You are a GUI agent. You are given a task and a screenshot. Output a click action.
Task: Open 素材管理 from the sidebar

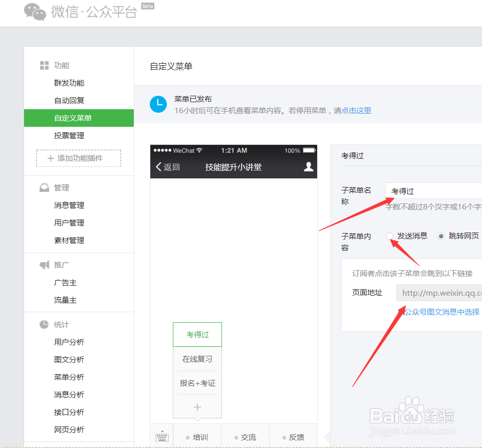tap(69, 240)
